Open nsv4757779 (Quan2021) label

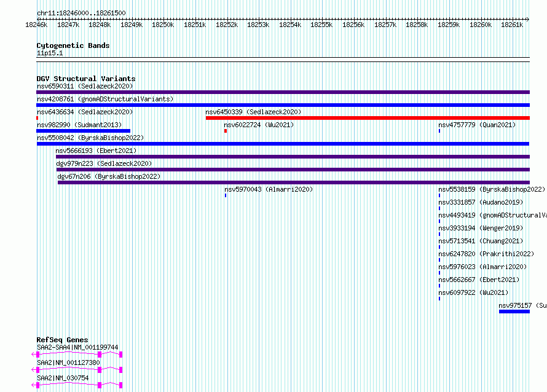[477, 125]
